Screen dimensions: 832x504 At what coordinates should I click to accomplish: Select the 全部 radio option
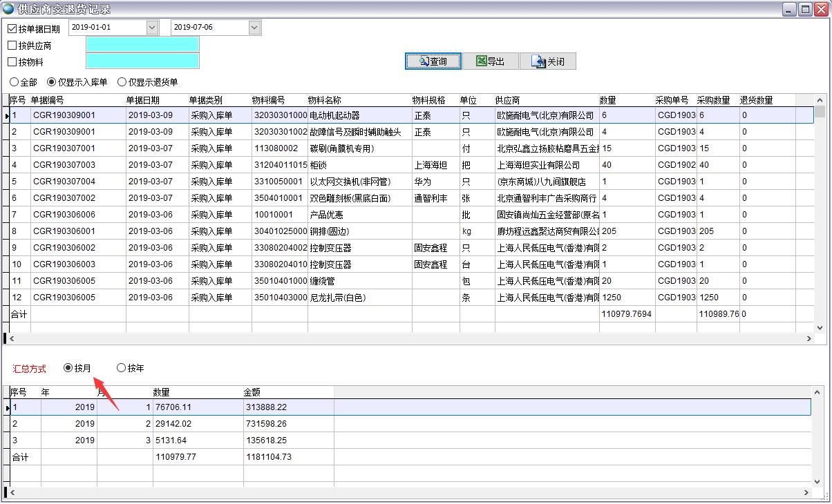pyautogui.click(x=14, y=81)
